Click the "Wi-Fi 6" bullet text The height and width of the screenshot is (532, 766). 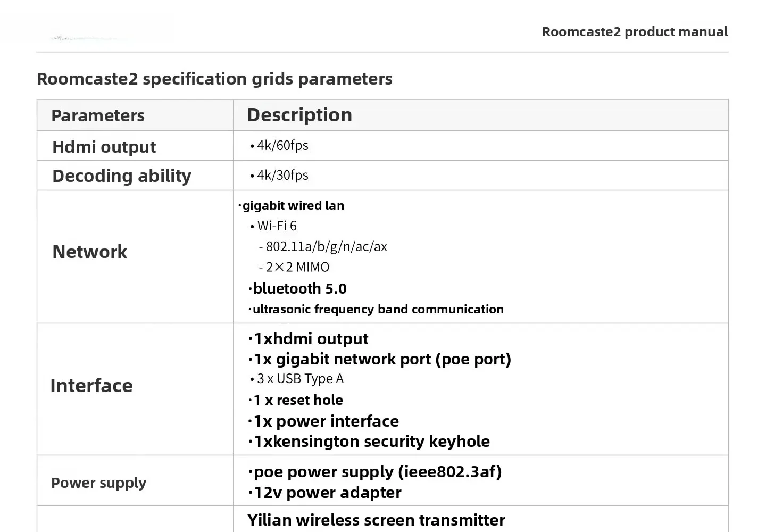[277, 226]
